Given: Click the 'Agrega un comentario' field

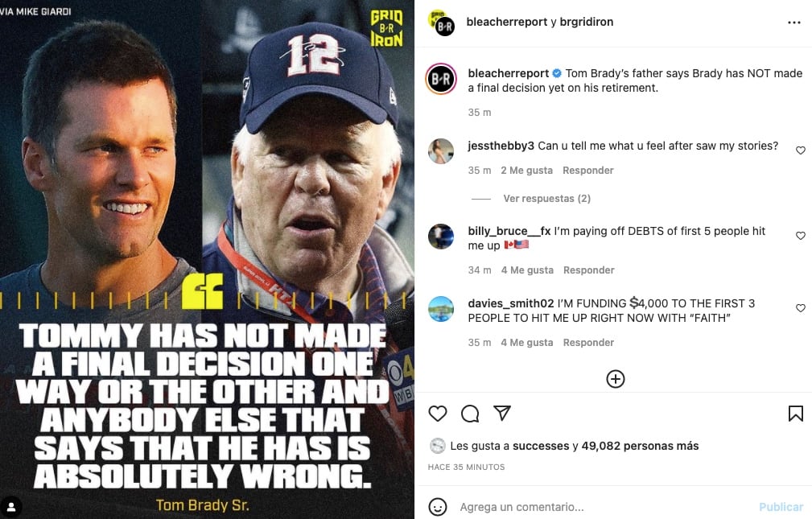Looking at the screenshot, I should pyautogui.click(x=523, y=507).
